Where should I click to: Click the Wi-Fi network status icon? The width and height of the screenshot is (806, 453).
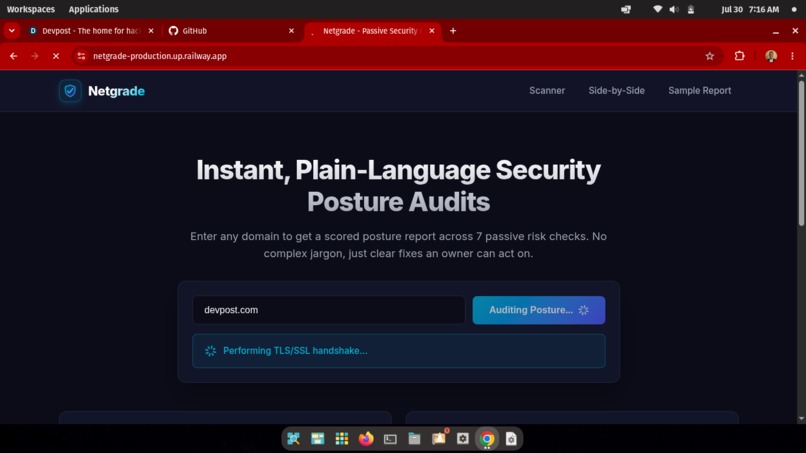(657, 9)
